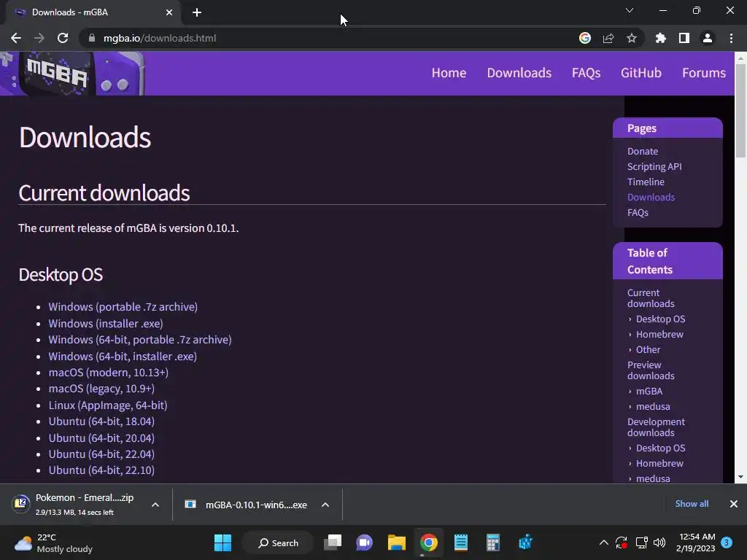Open the Windows Start menu
This screenshot has height=560, width=747.
(x=222, y=542)
